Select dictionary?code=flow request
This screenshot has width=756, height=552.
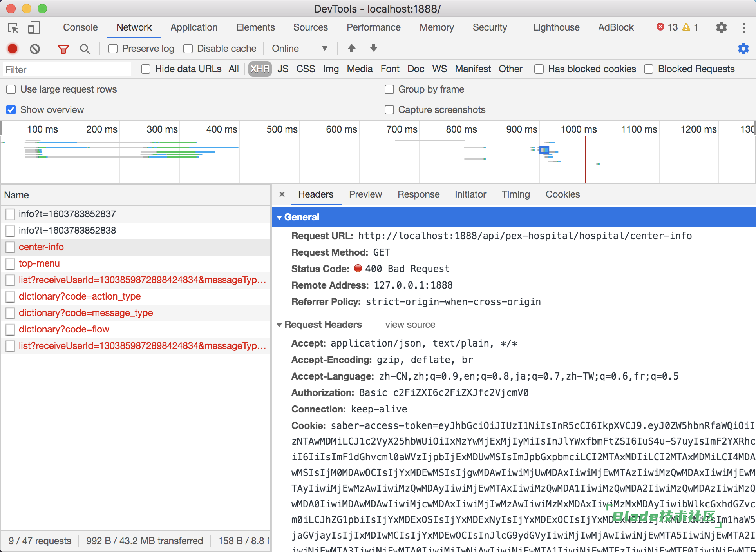coord(136,329)
